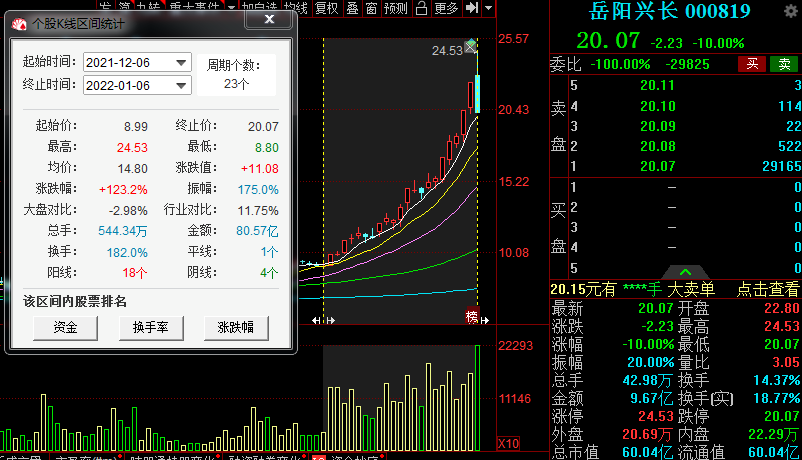Open the small dropdown arrow after the jump-to-end arrow
This screenshot has height=460, width=802.
(x=488, y=8)
